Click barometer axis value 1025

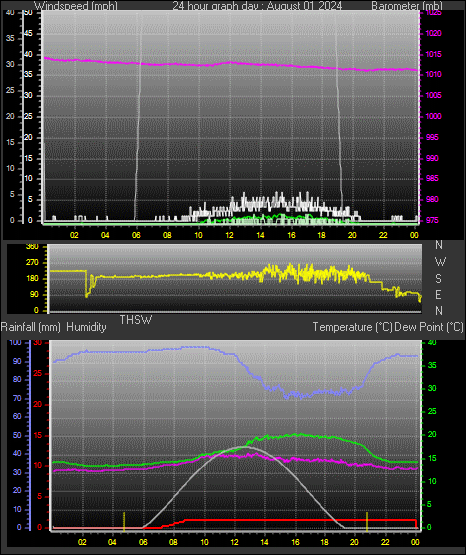click(433, 13)
